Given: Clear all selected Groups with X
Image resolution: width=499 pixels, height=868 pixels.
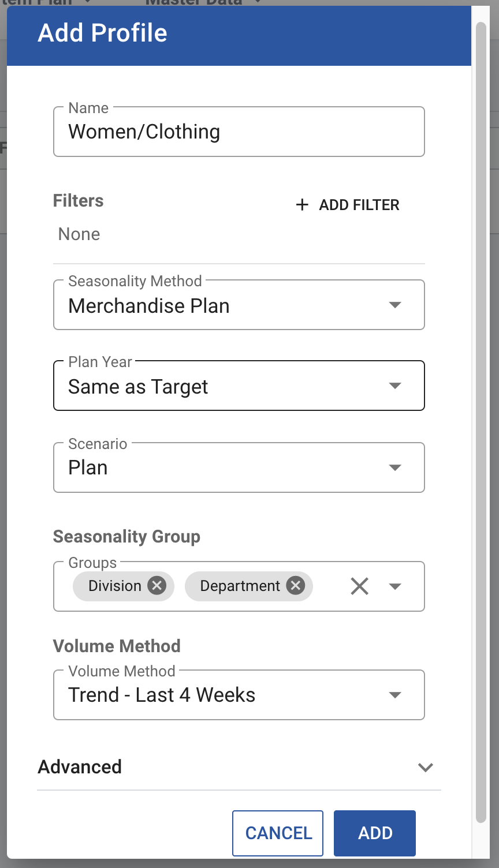Looking at the screenshot, I should coord(359,586).
